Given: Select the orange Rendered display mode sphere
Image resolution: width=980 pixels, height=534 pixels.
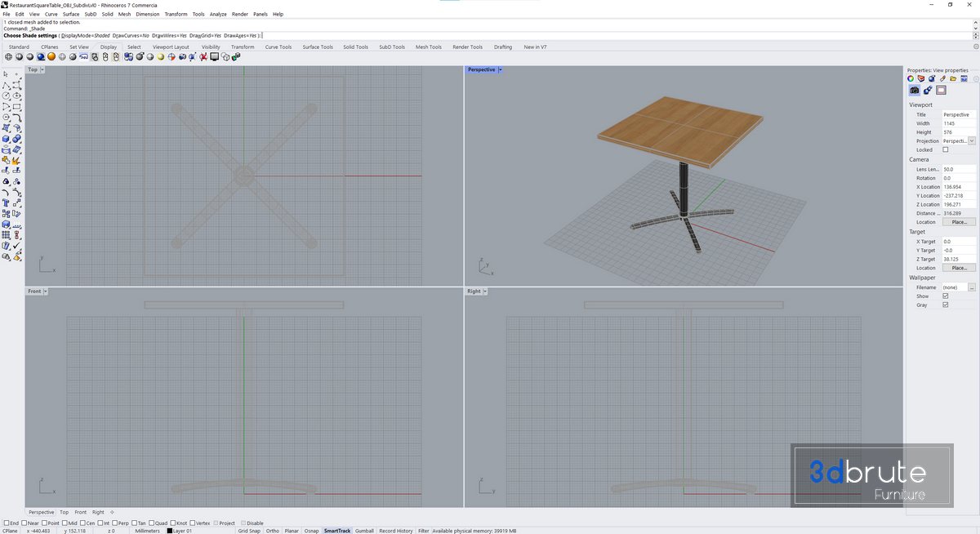Looking at the screenshot, I should pos(51,57).
